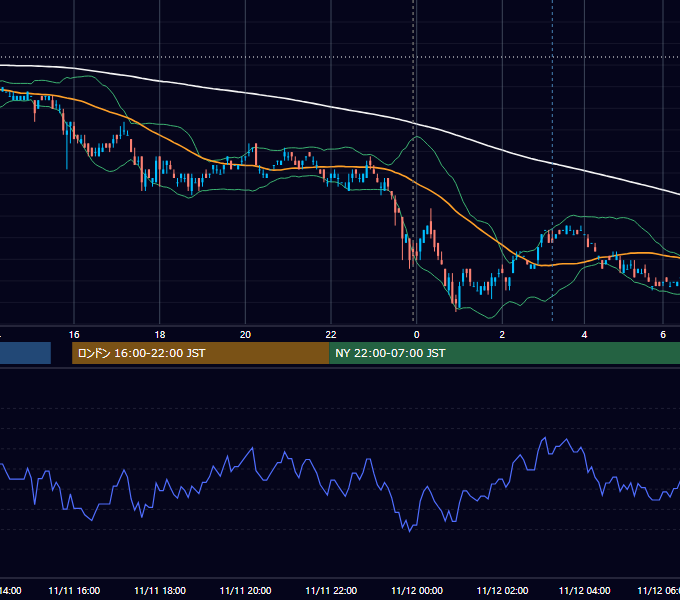The height and width of the screenshot is (600, 680).
Task: Click the '4' hour label on the price chart axis
Action: 584,335
